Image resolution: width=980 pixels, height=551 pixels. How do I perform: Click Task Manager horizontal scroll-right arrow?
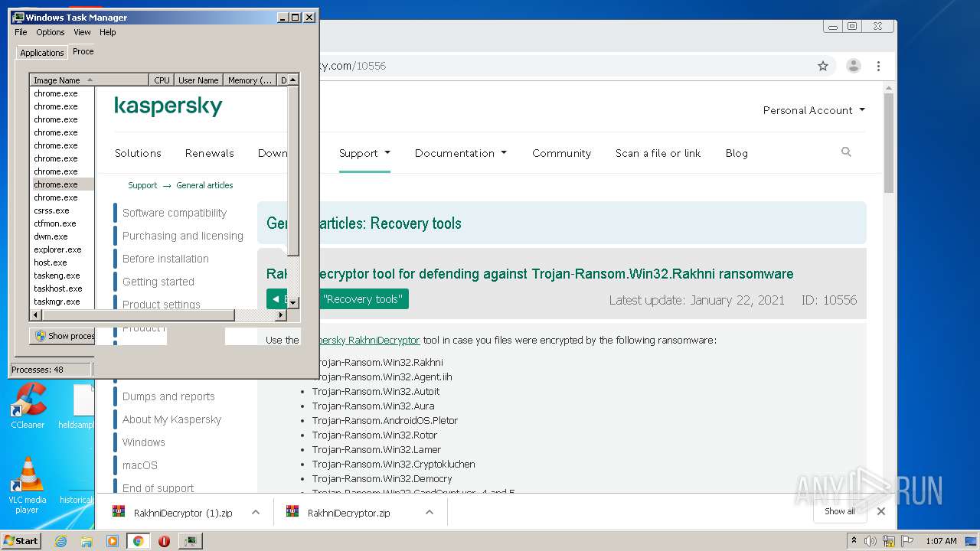(281, 315)
